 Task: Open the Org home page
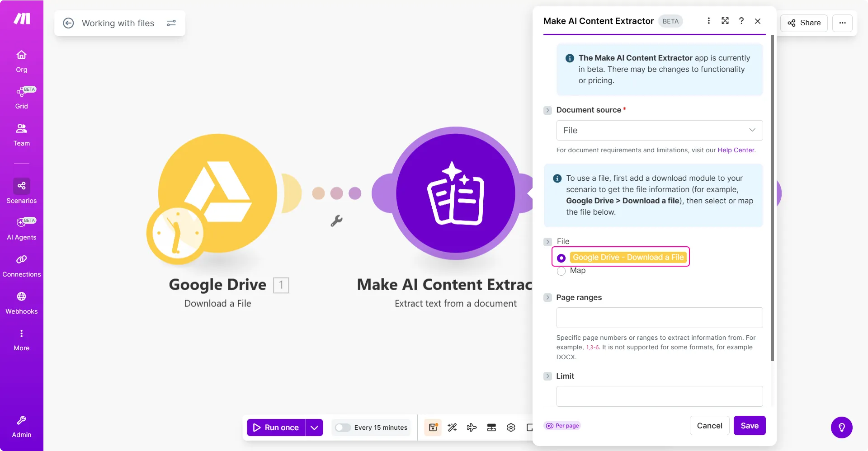pyautogui.click(x=22, y=61)
